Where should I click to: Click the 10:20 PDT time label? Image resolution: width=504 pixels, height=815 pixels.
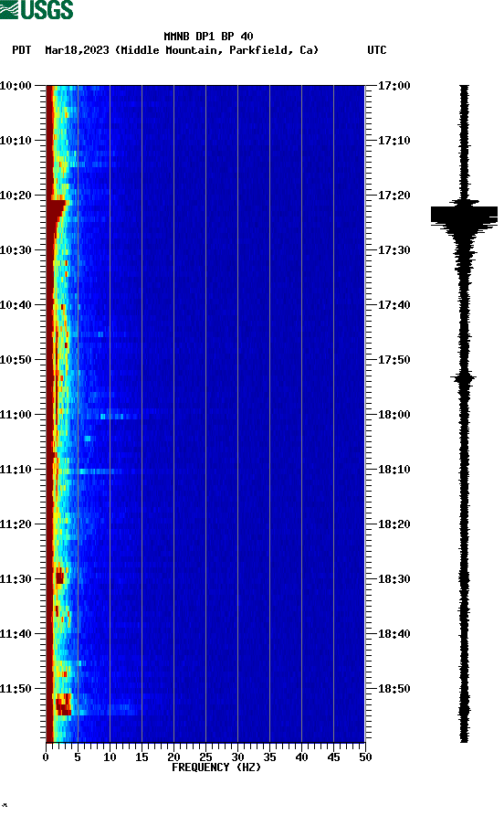(x=16, y=195)
